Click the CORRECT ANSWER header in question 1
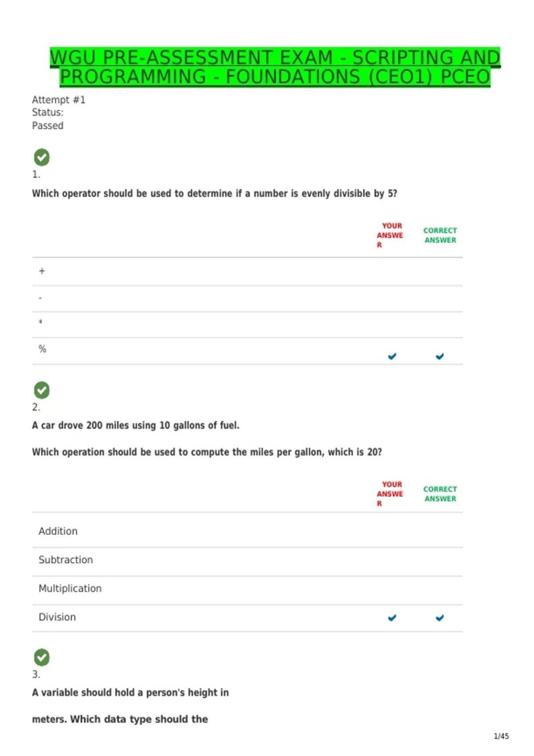Image resolution: width=534 pixels, height=756 pixels. 440,235
